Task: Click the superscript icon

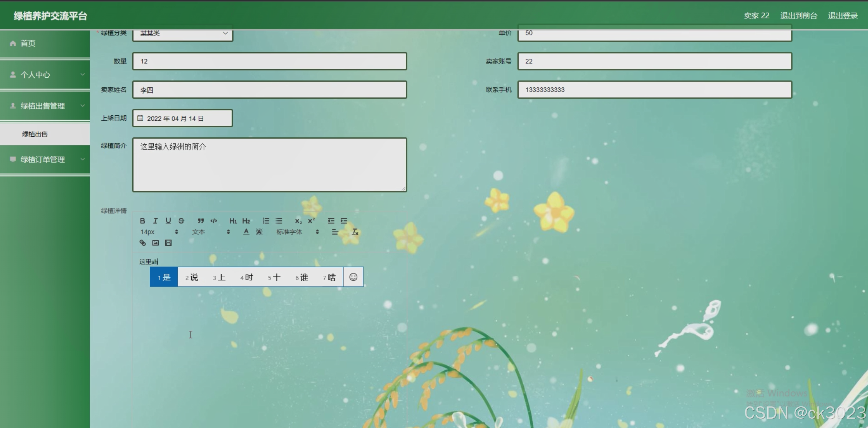Action: [311, 221]
